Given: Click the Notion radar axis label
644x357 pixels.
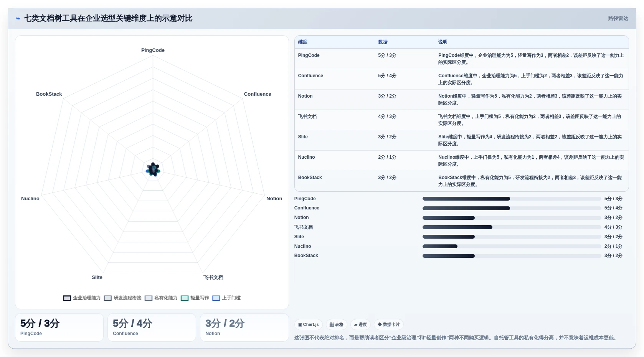Looking at the screenshot, I should 274,199.
